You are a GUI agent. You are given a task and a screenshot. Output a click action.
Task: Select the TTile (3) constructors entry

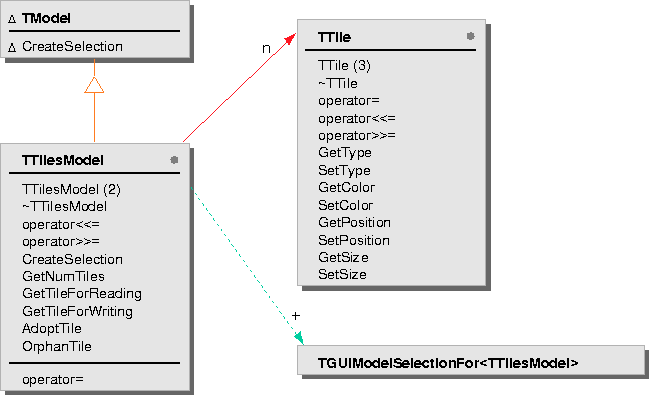click(344, 65)
